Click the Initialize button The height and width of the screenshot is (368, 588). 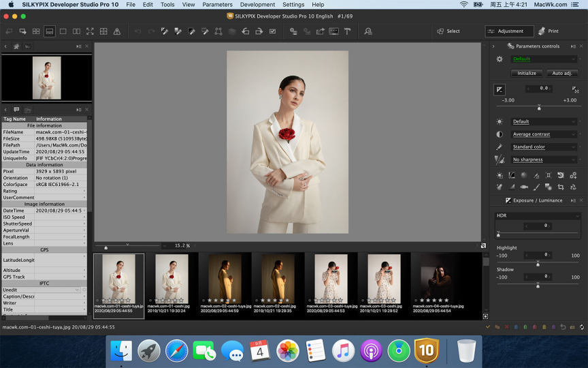coord(527,73)
